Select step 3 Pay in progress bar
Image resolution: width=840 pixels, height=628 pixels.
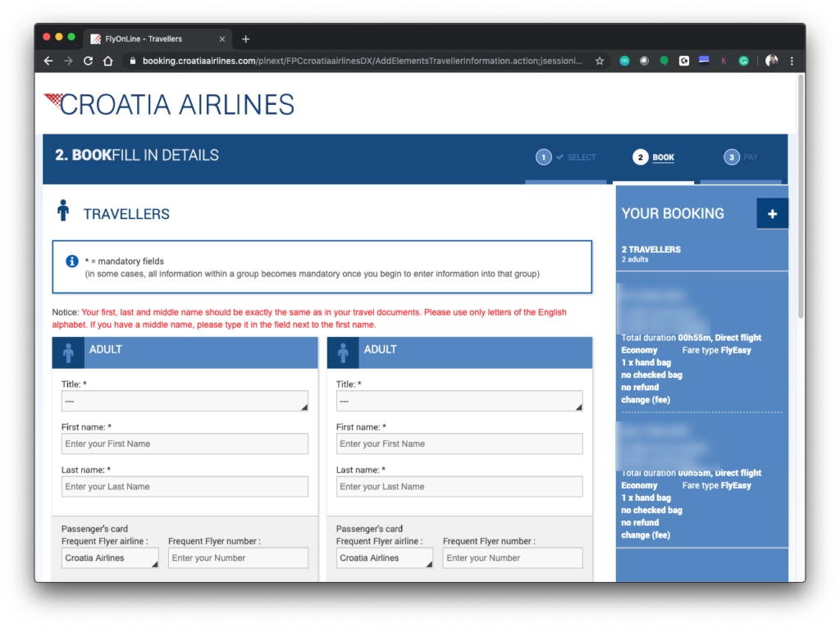[741, 157]
